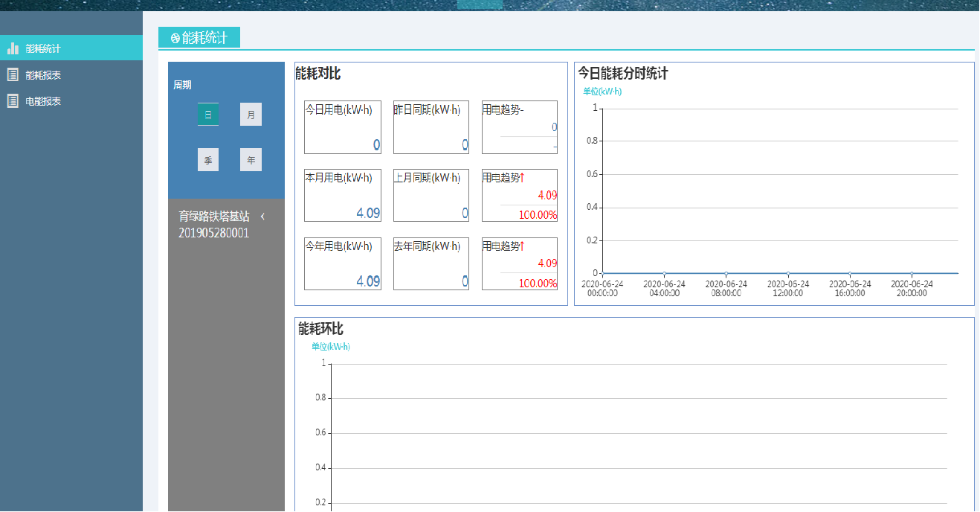
Task: Click the 今日用电(kW·h) card label
Action: coord(339,109)
